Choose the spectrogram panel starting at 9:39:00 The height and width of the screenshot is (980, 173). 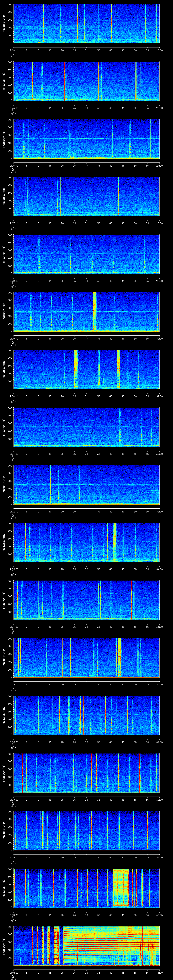click(87, 888)
